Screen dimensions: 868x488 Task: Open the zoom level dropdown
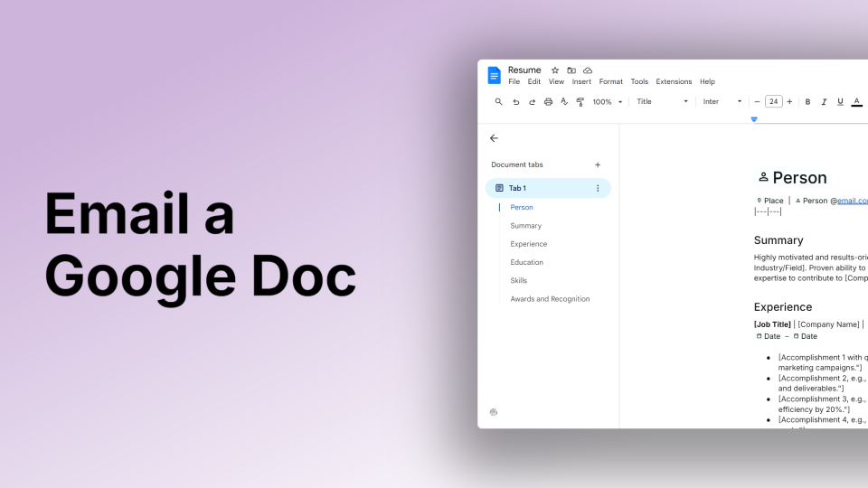[608, 102]
